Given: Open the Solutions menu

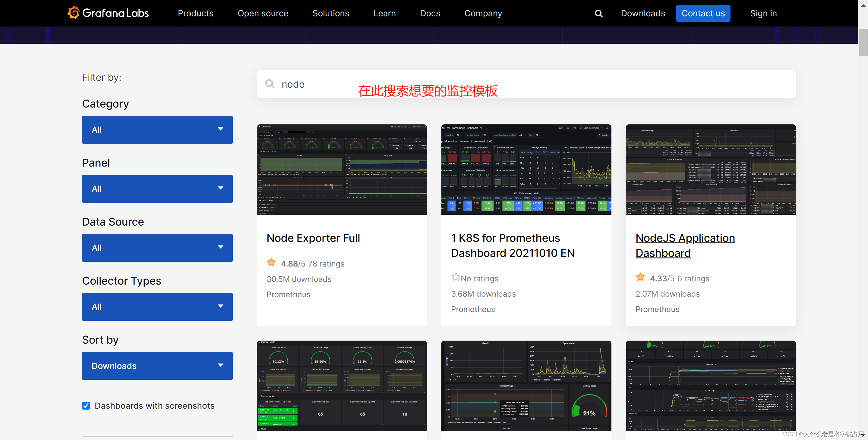Looking at the screenshot, I should pyautogui.click(x=331, y=14).
